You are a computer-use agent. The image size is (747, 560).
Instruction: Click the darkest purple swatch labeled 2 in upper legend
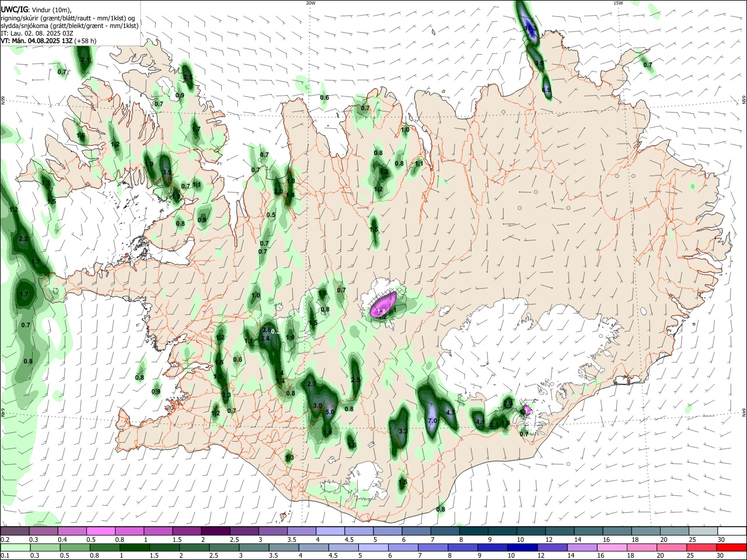pyautogui.click(x=215, y=531)
